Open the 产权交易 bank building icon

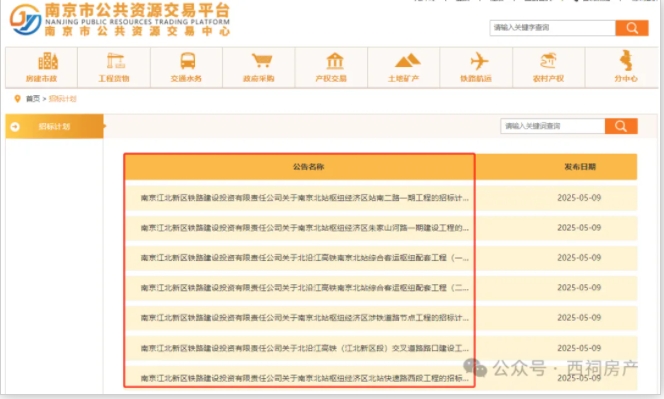[x=335, y=61]
